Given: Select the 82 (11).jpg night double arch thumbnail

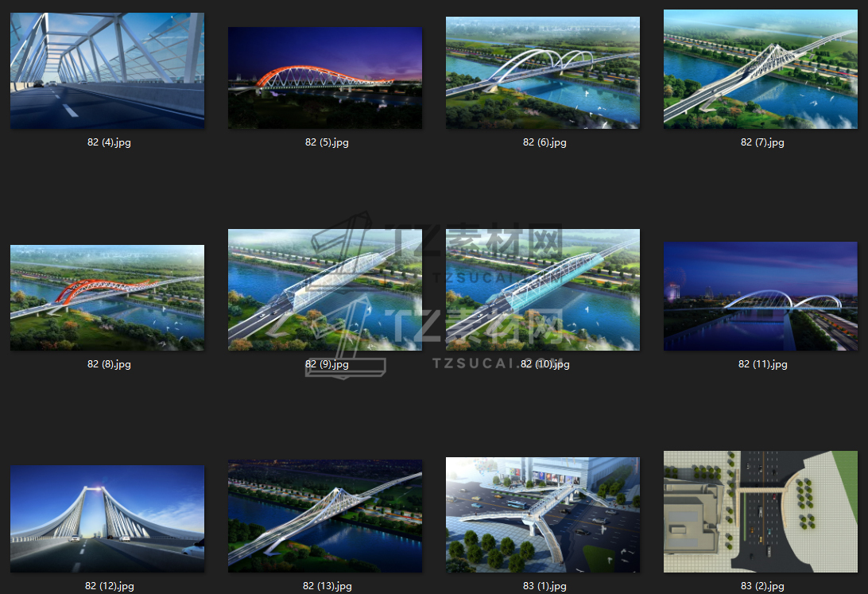Looking at the screenshot, I should [x=761, y=296].
